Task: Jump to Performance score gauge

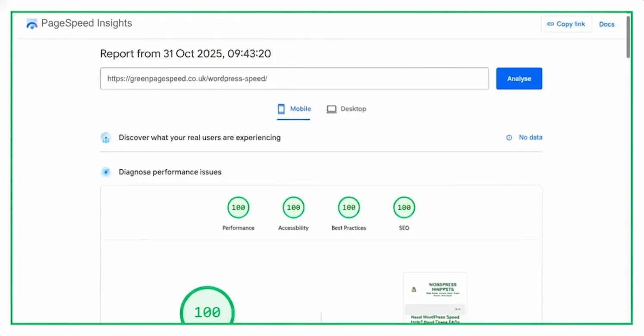Action: tap(238, 208)
